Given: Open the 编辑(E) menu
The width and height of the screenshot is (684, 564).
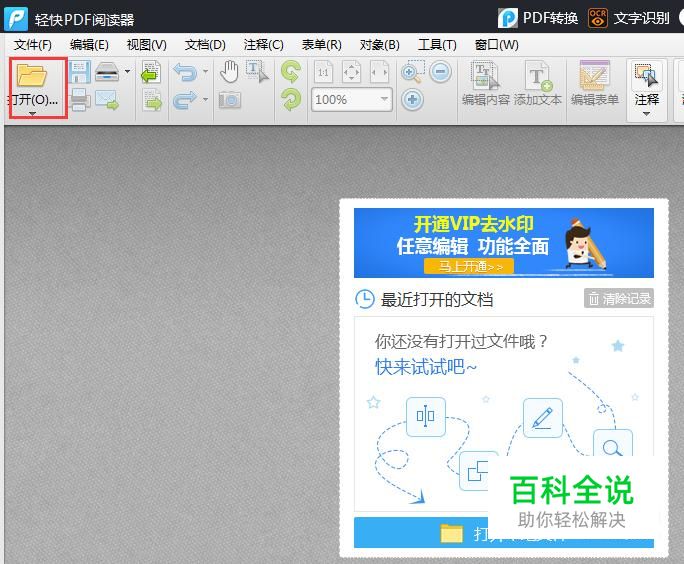Looking at the screenshot, I should (89, 45).
